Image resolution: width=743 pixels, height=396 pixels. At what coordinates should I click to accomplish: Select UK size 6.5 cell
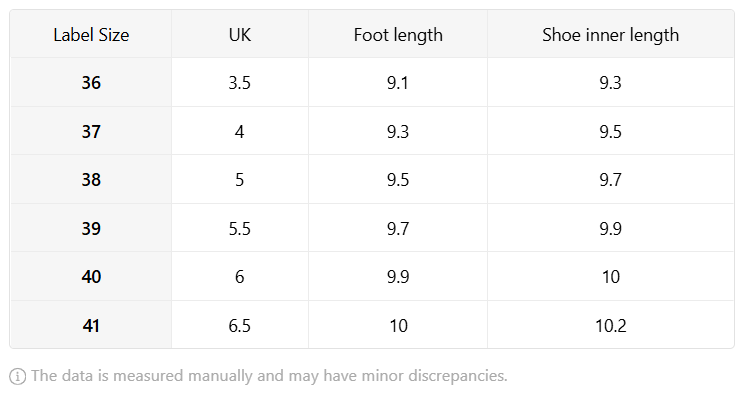[x=240, y=325]
